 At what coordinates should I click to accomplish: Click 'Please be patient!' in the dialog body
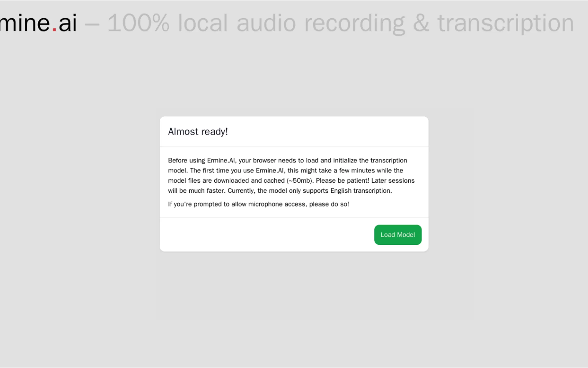tap(342, 181)
